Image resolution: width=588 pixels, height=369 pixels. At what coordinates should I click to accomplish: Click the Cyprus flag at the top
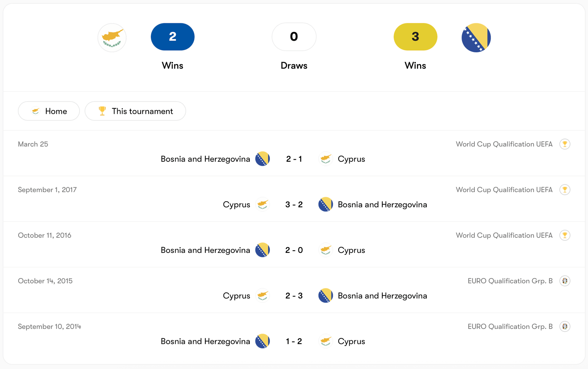pos(112,37)
